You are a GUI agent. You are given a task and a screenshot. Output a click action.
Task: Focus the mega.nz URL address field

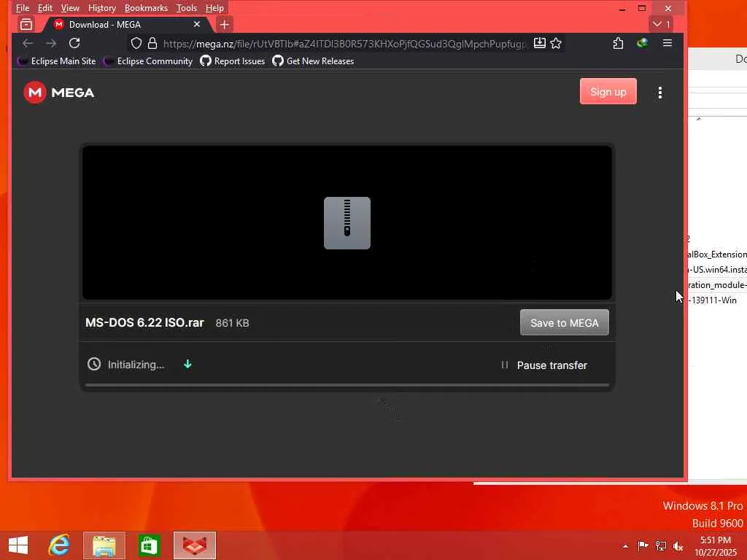tap(344, 44)
